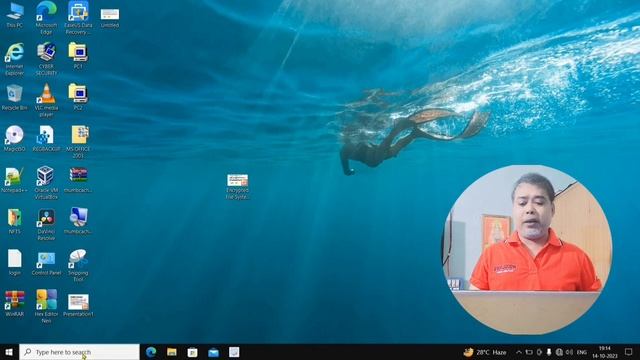This screenshot has width=640, height=360.
Task: Open Mail app from taskbar
Action: pyautogui.click(x=213, y=352)
